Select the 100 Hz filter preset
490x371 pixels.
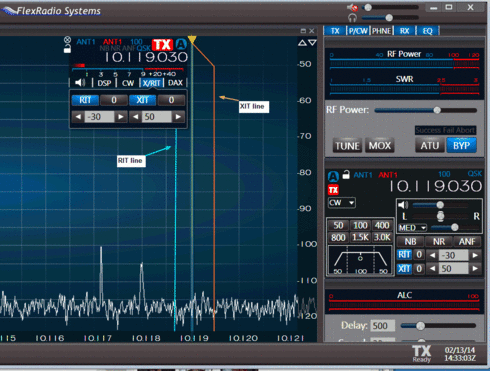click(360, 226)
